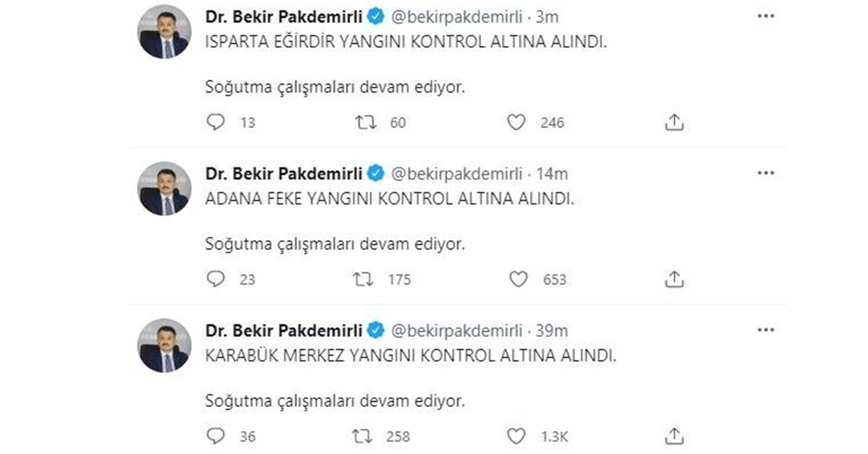Viewport: 868px width, 454px height.
Task: Share the Adana Feke tweet
Action: pos(674,278)
